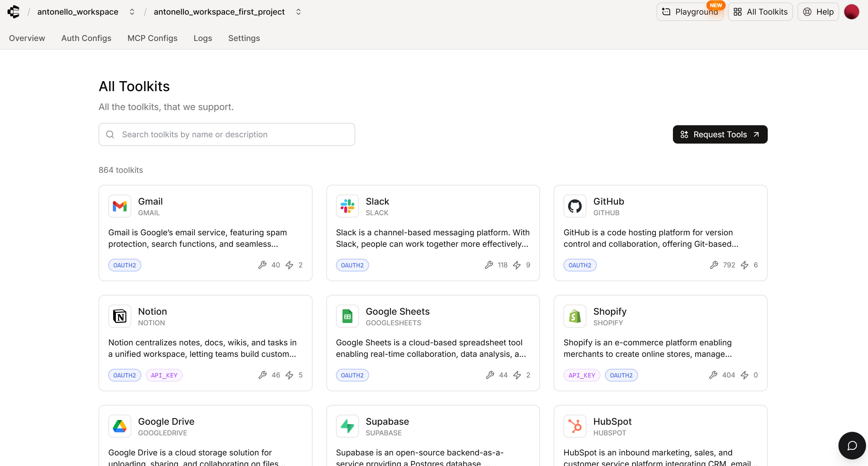Open the profile avatar menu
868x466 pixels.
point(852,11)
